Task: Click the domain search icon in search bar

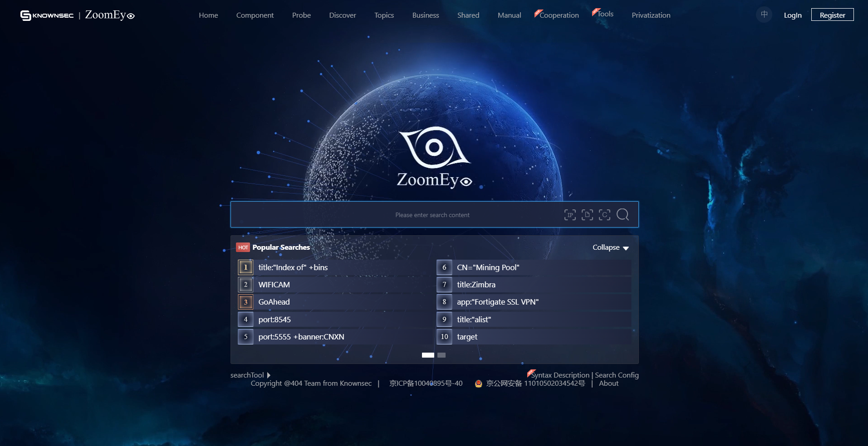Action: click(x=587, y=215)
